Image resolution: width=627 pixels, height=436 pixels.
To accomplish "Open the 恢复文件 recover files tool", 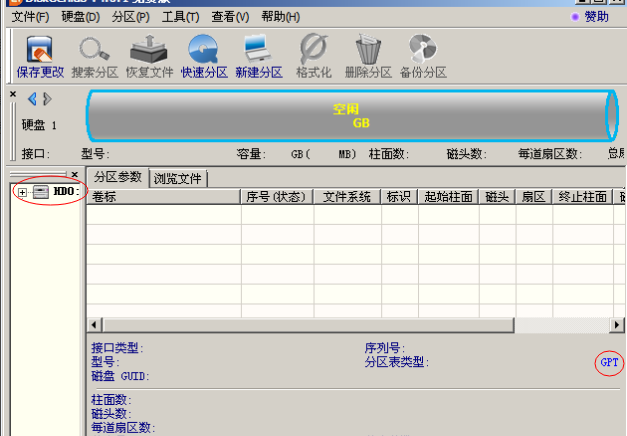I will [150, 56].
